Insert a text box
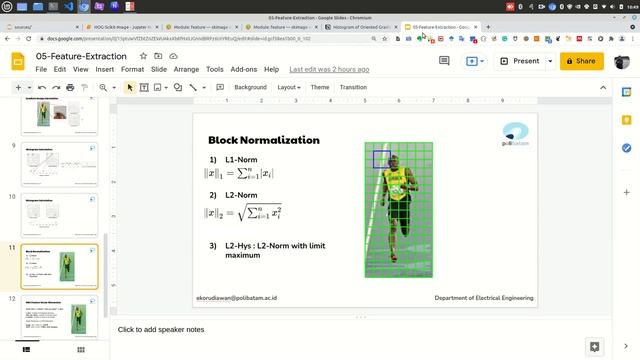The image size is (640, 360). (144, 87)
